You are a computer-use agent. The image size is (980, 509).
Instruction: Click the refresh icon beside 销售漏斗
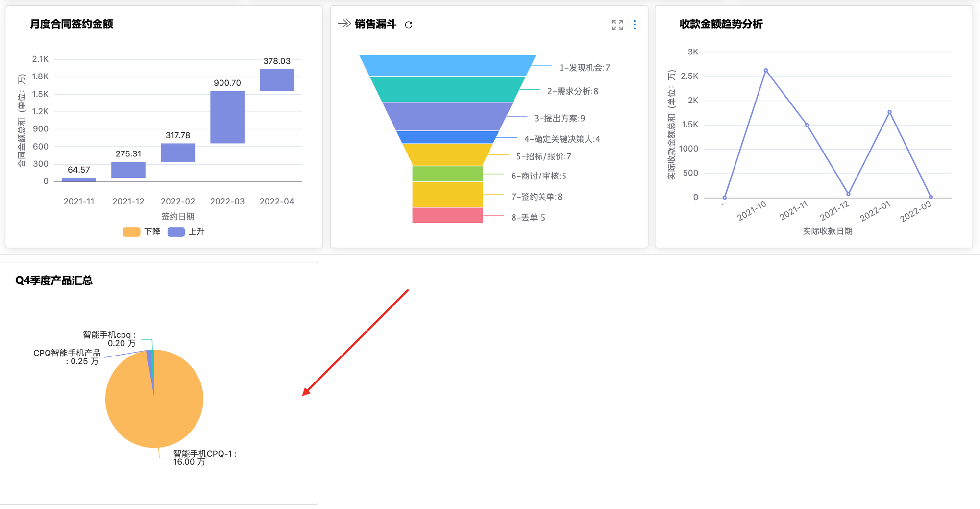tap(409, 25)
